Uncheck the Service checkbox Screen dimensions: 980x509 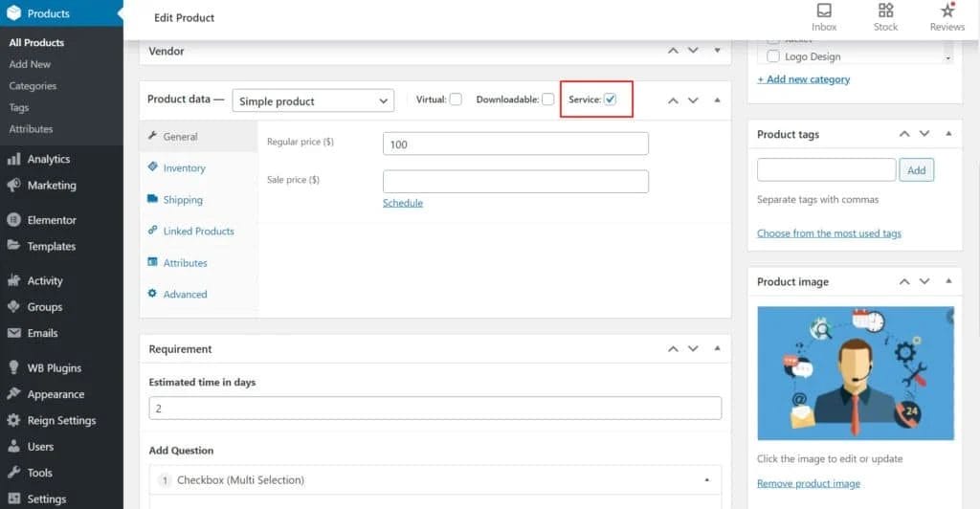610,100
